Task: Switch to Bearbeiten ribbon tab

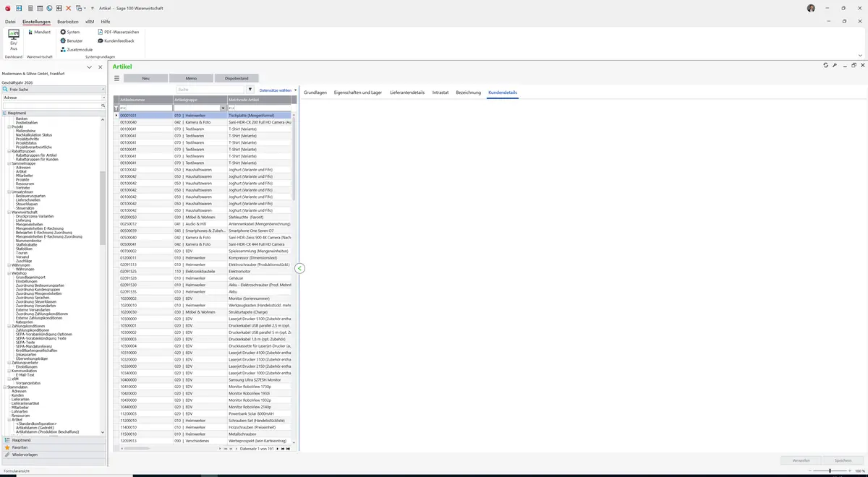Action: coord(68,22)
